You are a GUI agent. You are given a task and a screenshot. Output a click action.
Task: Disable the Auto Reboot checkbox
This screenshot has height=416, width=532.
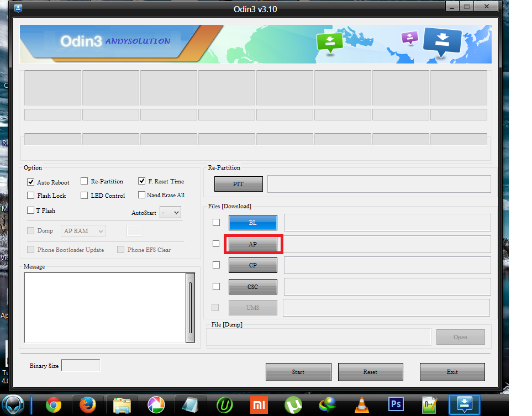tap(31, 182)
